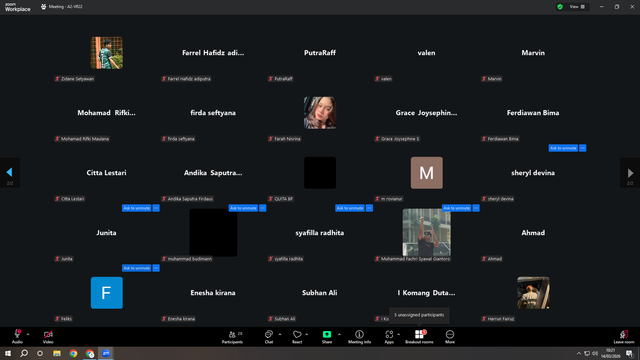Open the Chat panel
640x360 pixels.
click(269, 336)
